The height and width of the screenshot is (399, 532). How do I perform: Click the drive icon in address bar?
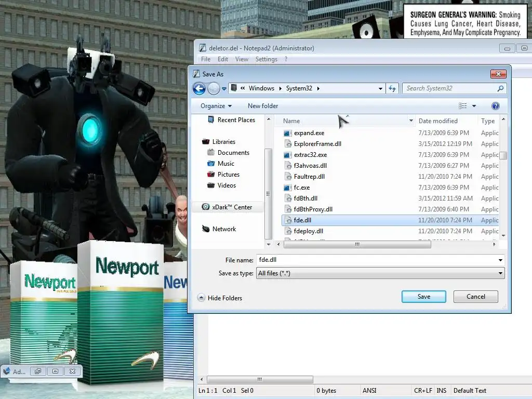click(234, 88)
